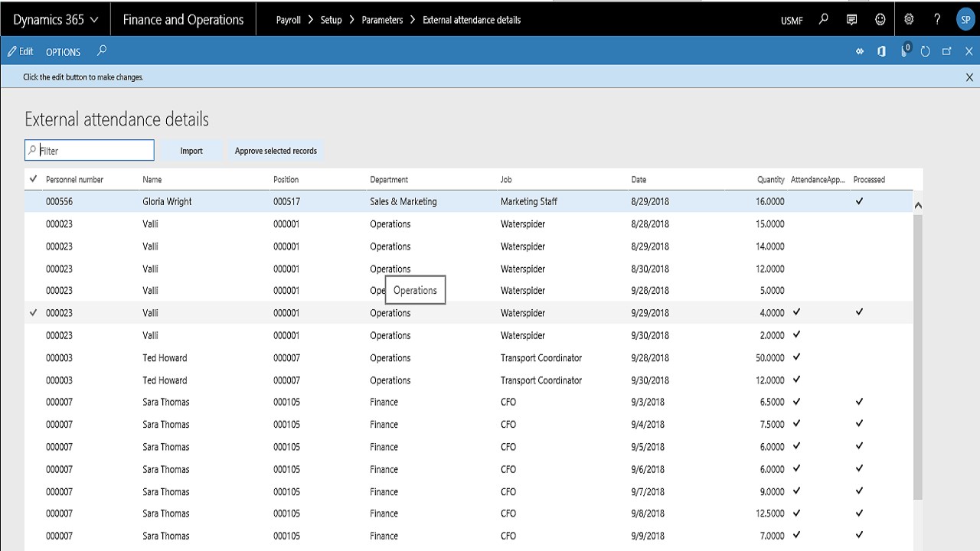Click inside the Filter input field
This screenshot has height=551, width=980.
[x=90, y=151]
